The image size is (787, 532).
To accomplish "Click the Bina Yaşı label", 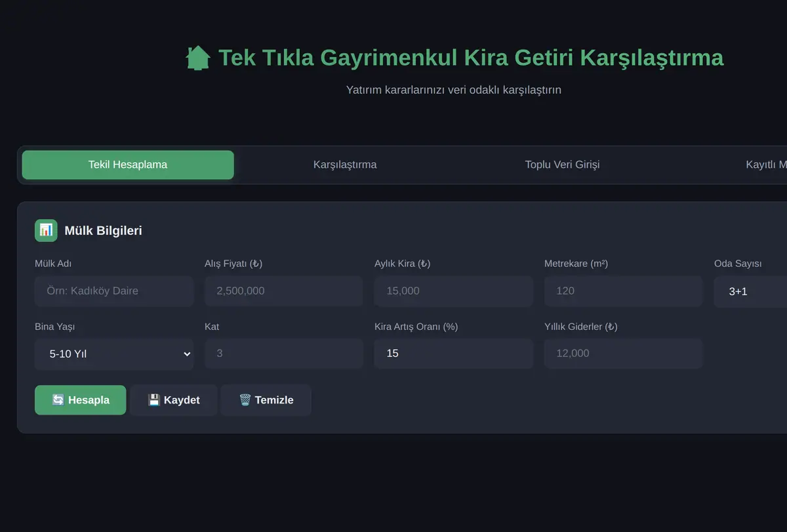I will [55, 327].
